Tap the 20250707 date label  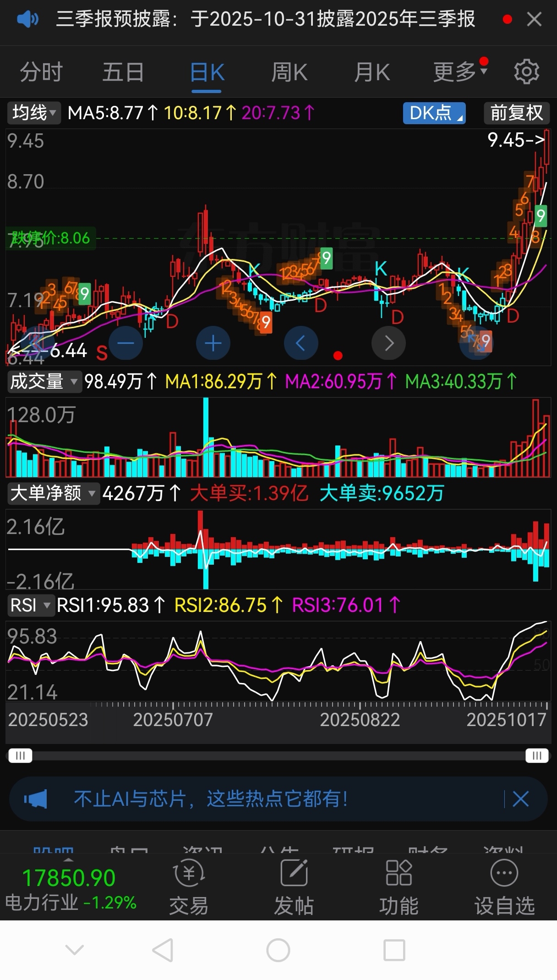click(173, 720)
